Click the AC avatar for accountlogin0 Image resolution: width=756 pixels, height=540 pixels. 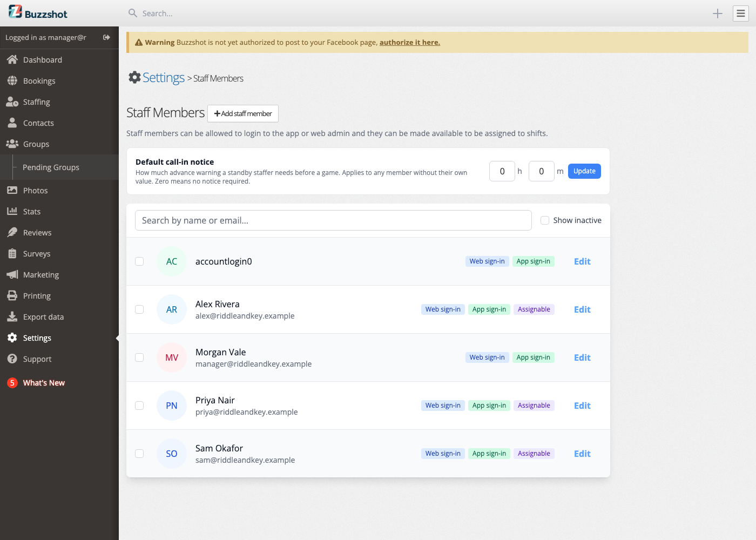172,261
